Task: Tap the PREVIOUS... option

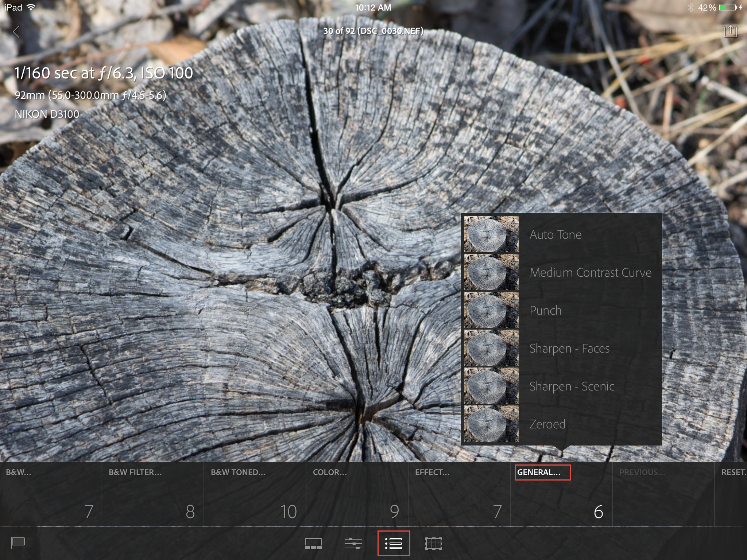Action: click(x=663, y=494)
